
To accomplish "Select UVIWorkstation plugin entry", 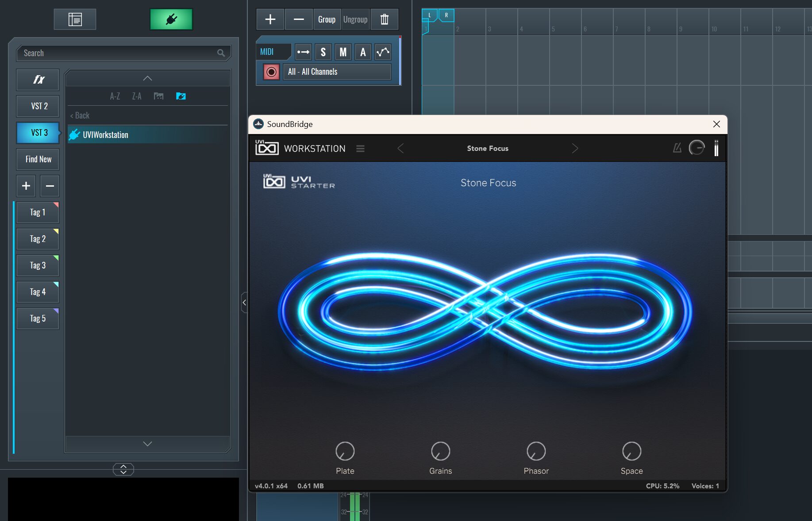I will coord(148,134).
